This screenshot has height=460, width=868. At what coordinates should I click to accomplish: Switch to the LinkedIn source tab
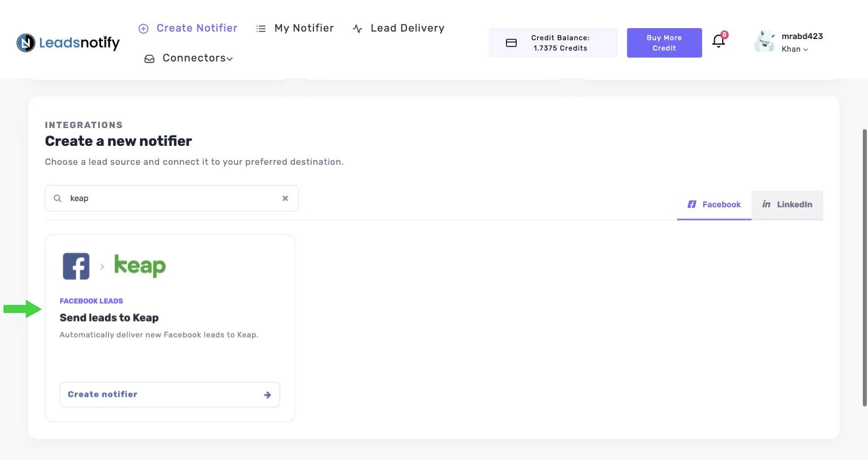point(787,204)
